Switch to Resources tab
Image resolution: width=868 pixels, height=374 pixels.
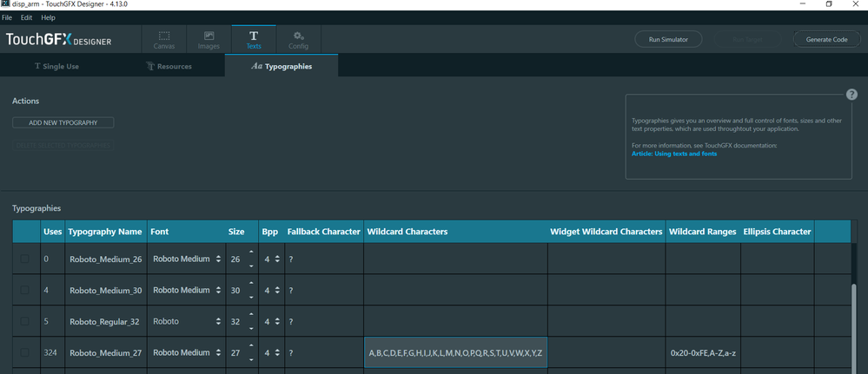tap(169, 66)
